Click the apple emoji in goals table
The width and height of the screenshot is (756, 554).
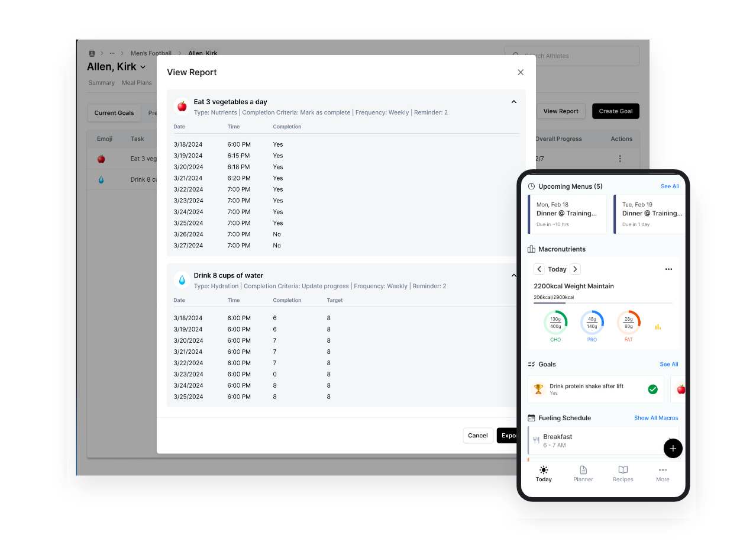point(101,159)
